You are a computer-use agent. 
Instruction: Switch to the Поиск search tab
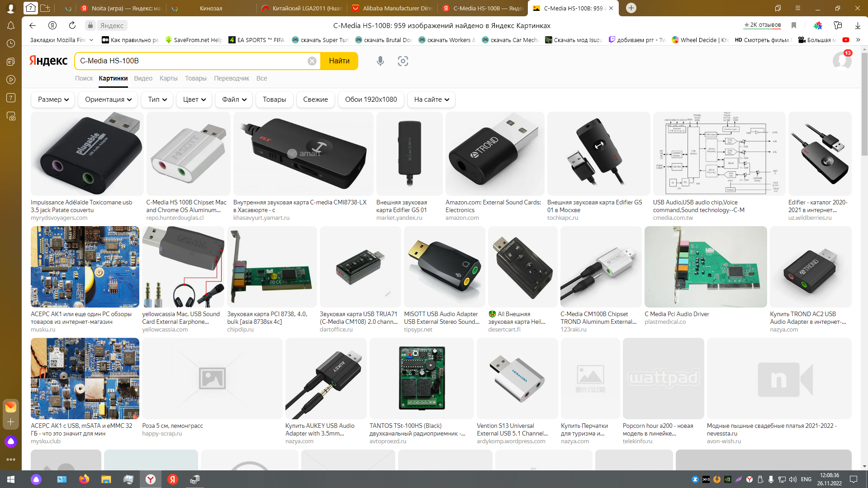click(84, 78)
